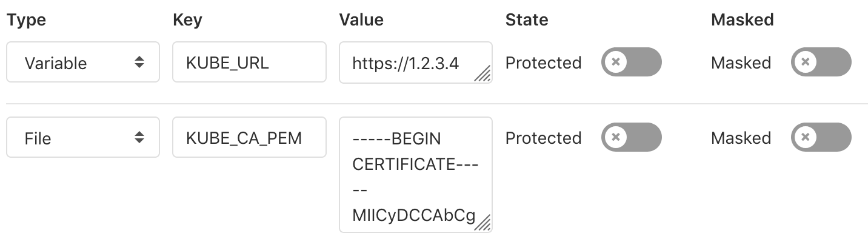868x250 pixels.
Task: Click the Masked column header
Action: (742, 19)
